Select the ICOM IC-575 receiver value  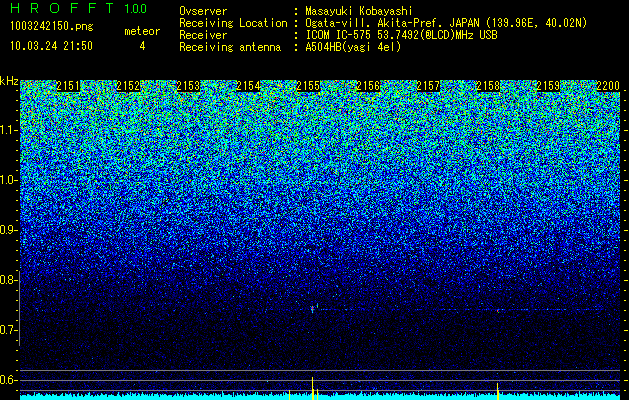click(401, 35)
